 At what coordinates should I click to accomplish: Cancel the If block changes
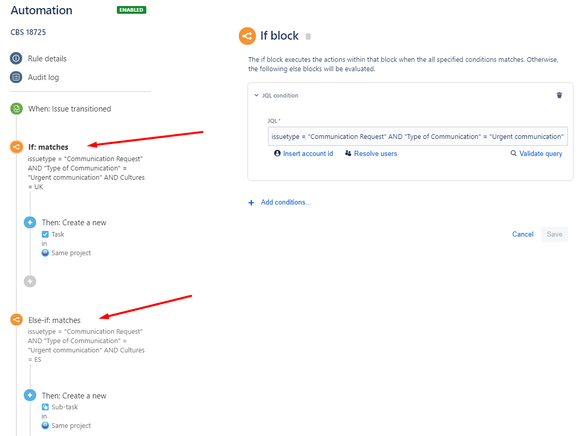pos(523,234)
